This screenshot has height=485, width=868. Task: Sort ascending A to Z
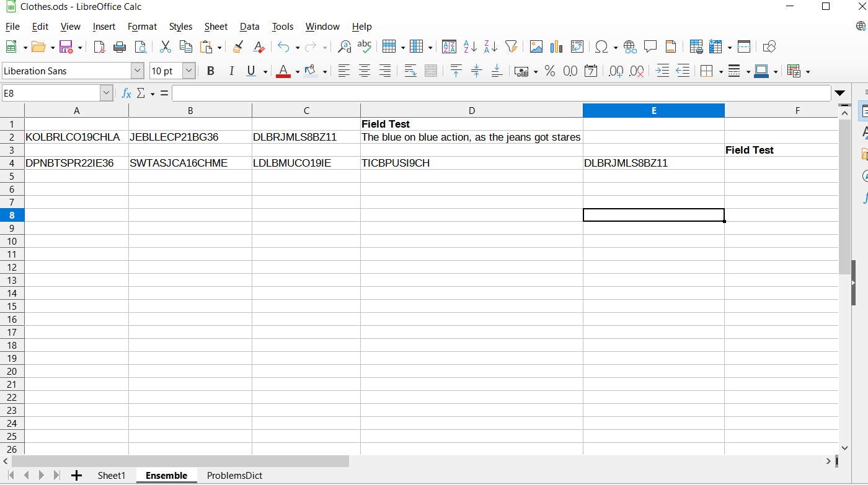(x=470, y=46)
